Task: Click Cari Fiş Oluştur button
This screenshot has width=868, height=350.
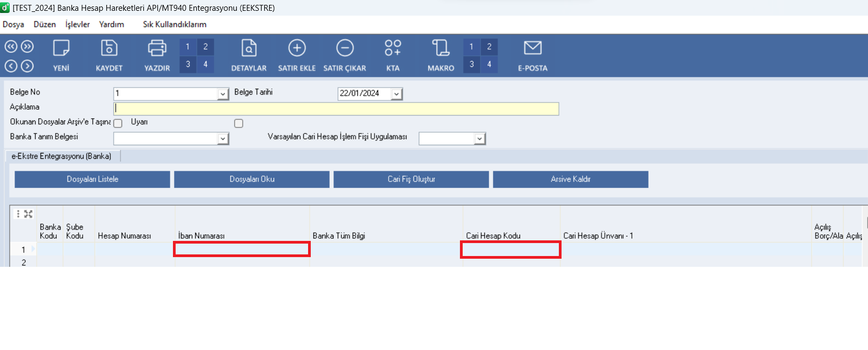Action: pyautogui.click(x=411, y=179)
